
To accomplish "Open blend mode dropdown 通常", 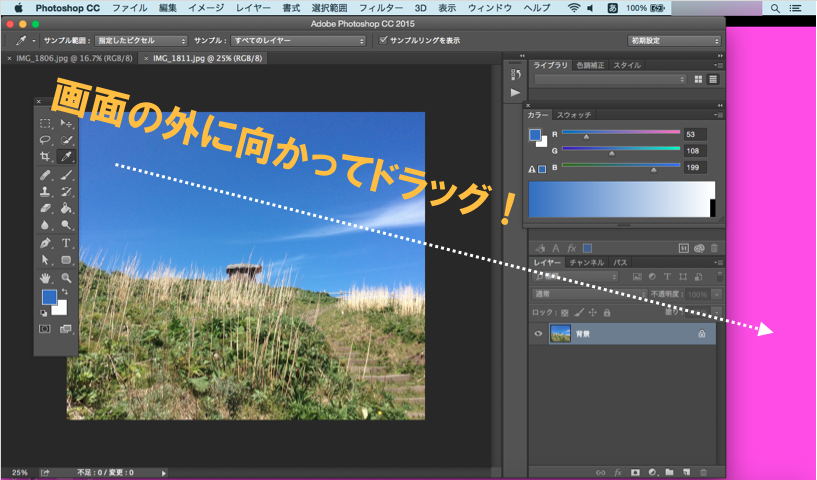I will (589, 294).
